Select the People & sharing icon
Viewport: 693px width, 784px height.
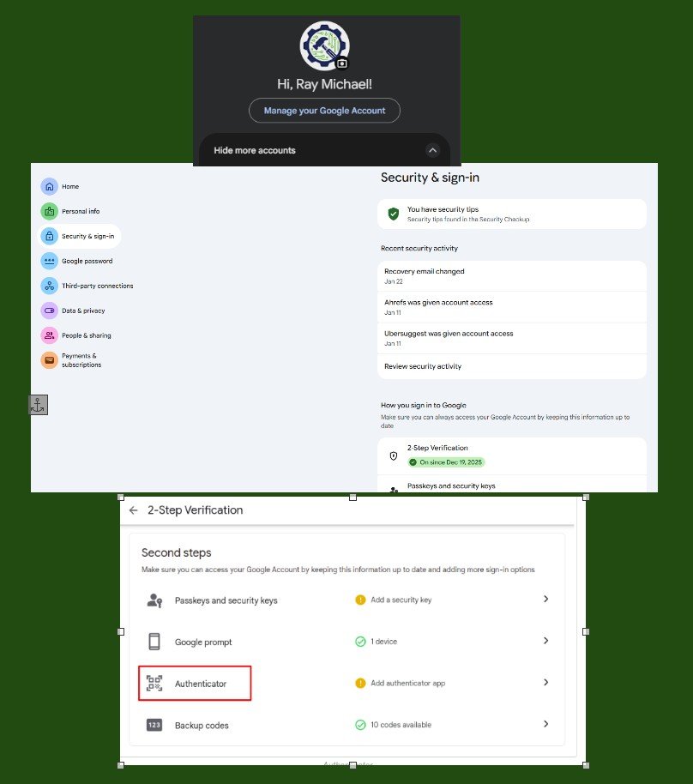pos(49,335)
